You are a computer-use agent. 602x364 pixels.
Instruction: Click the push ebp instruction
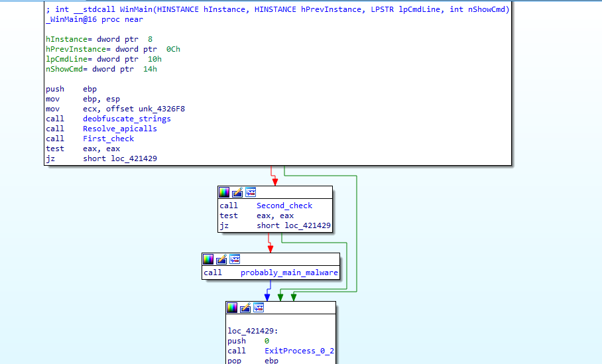pos(72,89)
